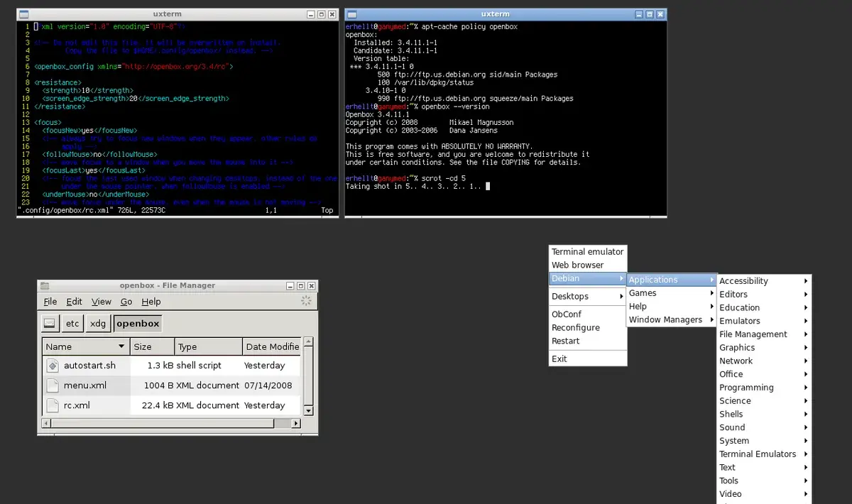Launch Terminal emulator from Openbox menu

pos(588,251)
